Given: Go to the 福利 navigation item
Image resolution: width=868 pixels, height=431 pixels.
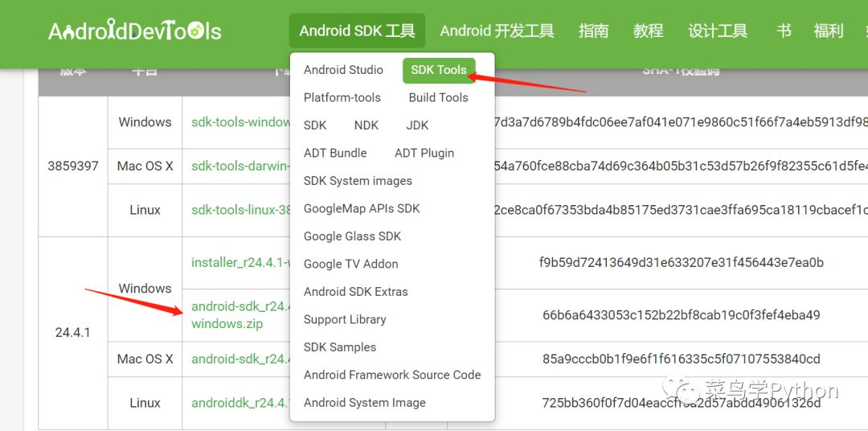Looking at the screenshot, I should (x=828, y=31).
